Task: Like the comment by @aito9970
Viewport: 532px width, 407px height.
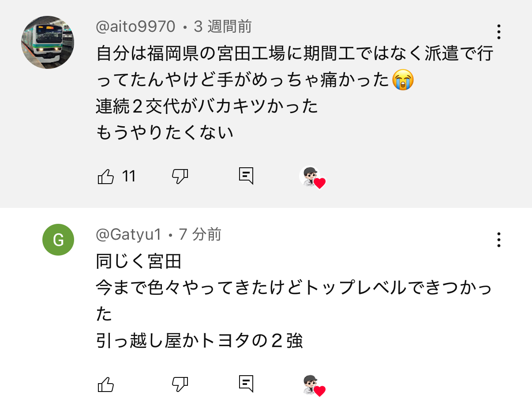Action: coord(105,177)
